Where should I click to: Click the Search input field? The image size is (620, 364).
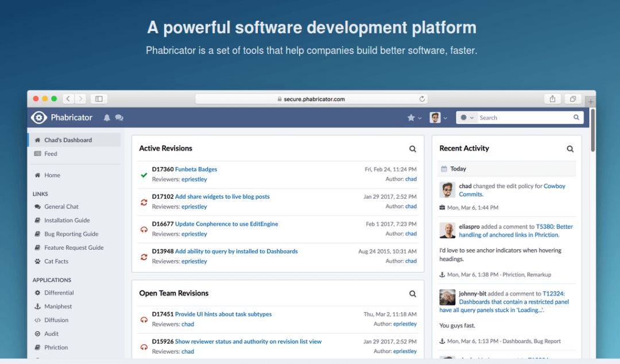click(525, 118)
